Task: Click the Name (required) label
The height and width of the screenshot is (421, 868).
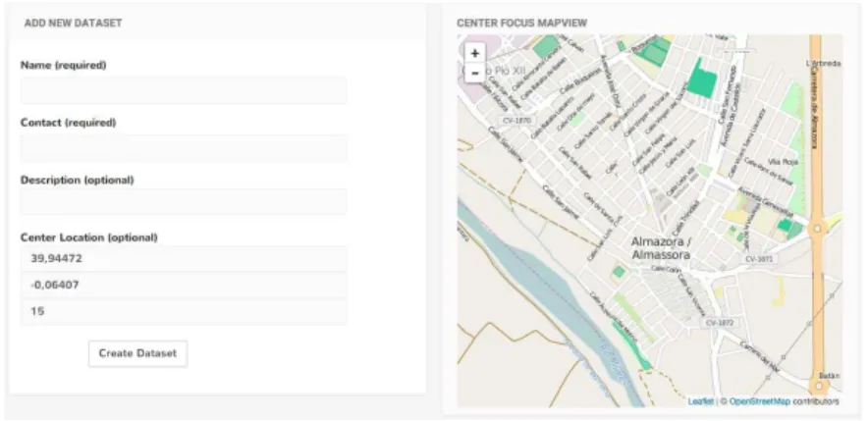Action: [64, 65]
